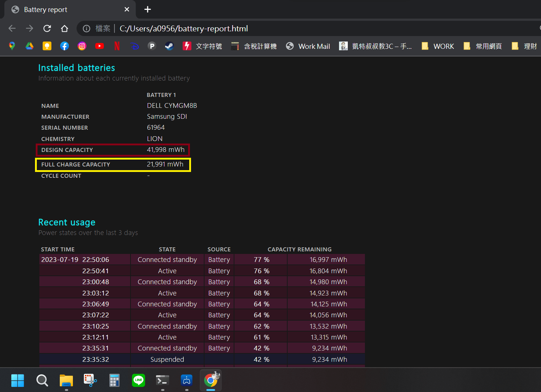Open LINE from the taskbar
Screen dimensions: 541x392
(139, 380)
